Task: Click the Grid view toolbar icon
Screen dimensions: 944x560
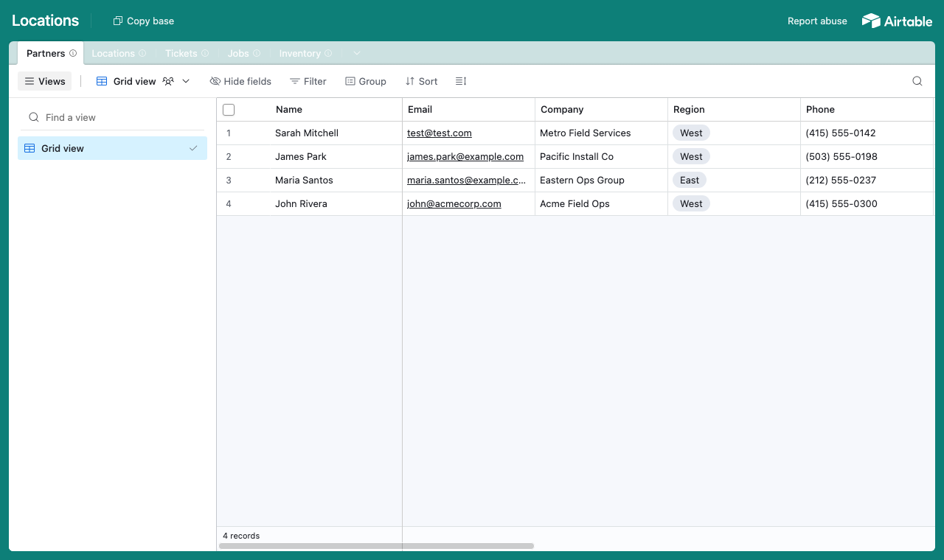Action: (x=102, y=81)
